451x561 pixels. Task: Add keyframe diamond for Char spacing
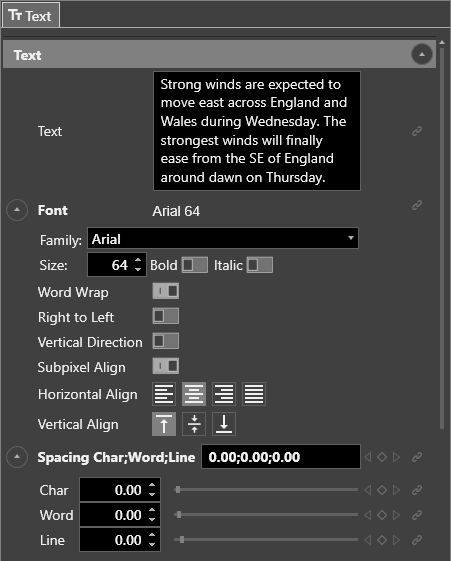[x=382, y=490]
